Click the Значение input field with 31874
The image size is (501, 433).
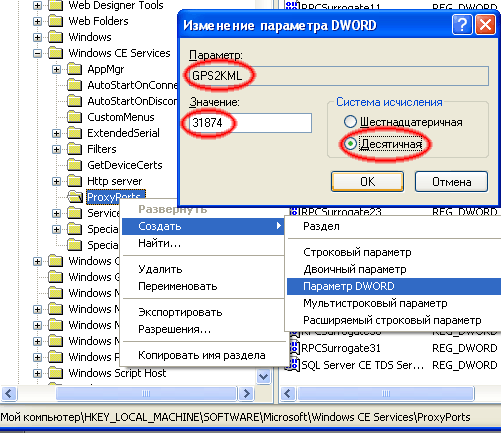250,123
